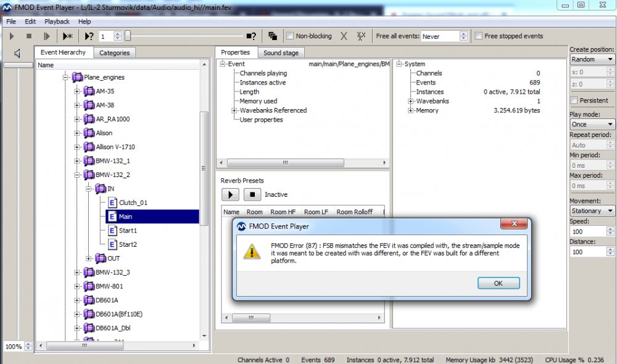Viewport: 617px width, 364px height.
Task: Click the stop-question-mark toolbar icon
Action: [x=251, y=36]
